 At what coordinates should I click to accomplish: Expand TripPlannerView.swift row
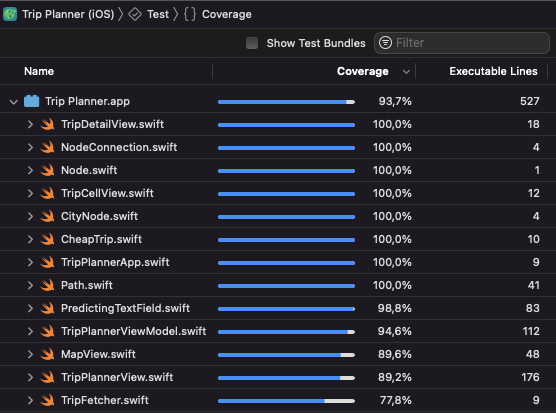30,377
